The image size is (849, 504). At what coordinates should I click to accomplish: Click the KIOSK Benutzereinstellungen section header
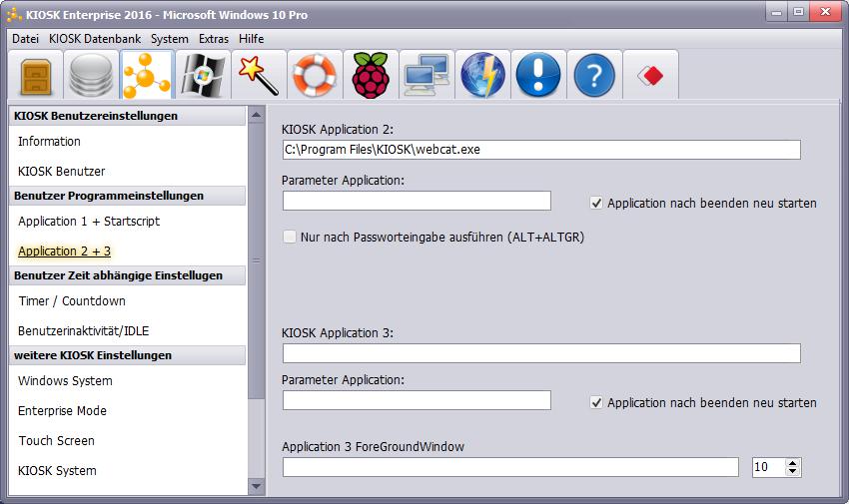point(128,116)
